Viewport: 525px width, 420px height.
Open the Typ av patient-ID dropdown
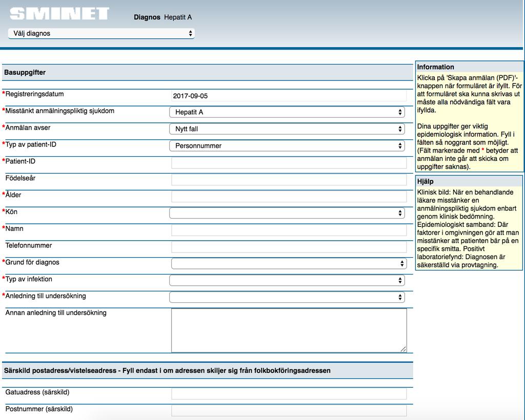(x=287, y=146)
